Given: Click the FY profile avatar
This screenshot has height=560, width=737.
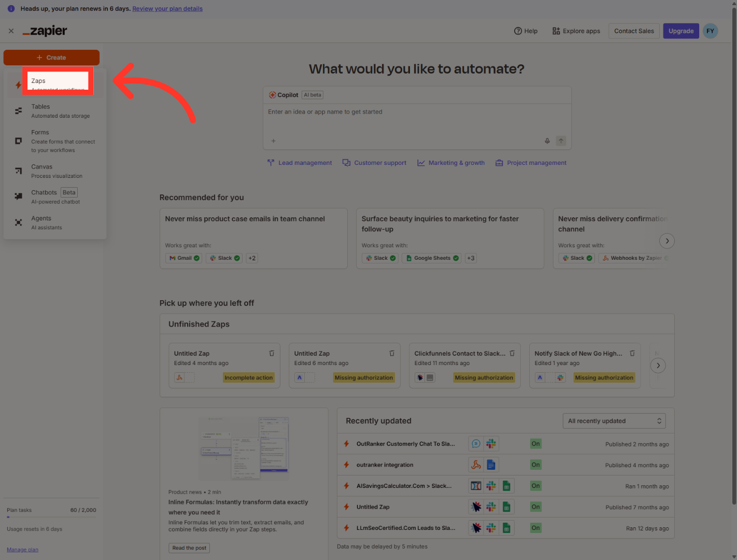Looking at the screenshot, I should click(x=710, y=31).
